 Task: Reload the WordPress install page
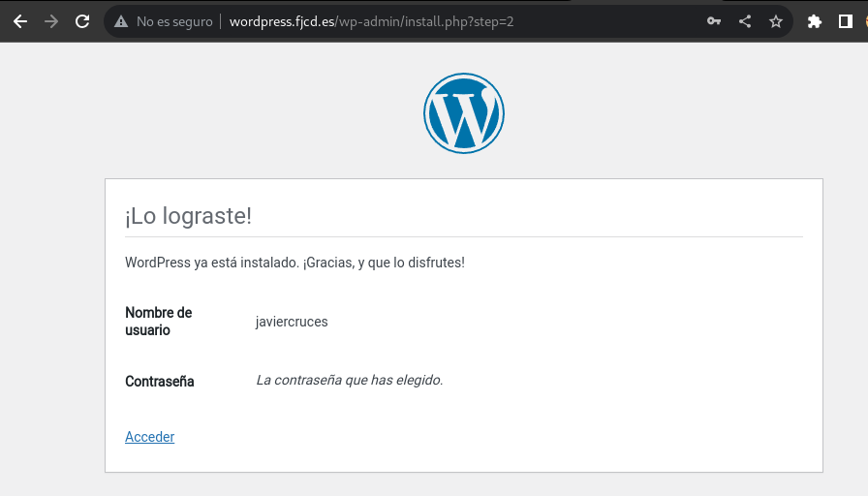click(x=82, y=21)
